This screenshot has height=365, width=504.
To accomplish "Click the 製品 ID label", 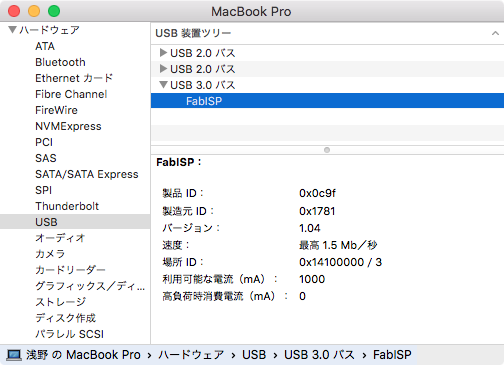I will [x=183, y=193].
